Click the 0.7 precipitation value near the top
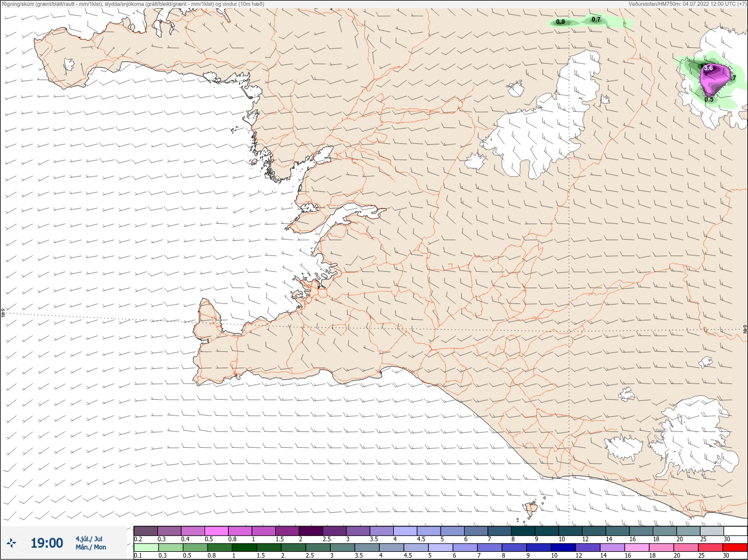748x560 pixels. 596,20
